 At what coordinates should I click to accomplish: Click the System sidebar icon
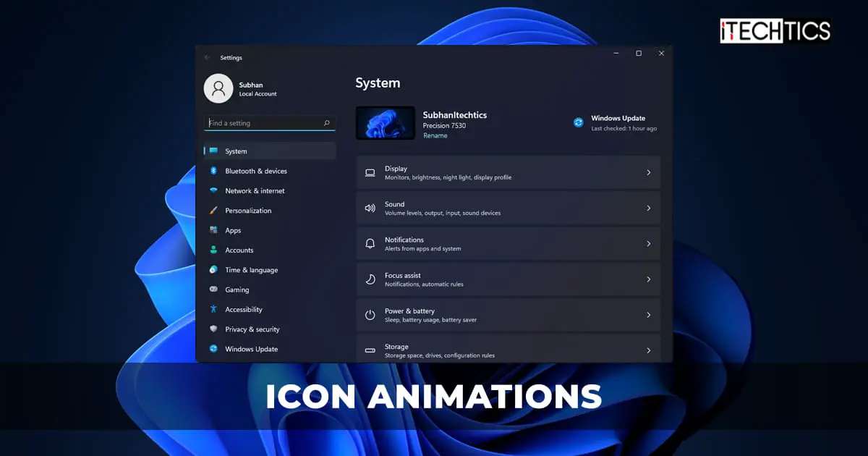click(213, 151)
